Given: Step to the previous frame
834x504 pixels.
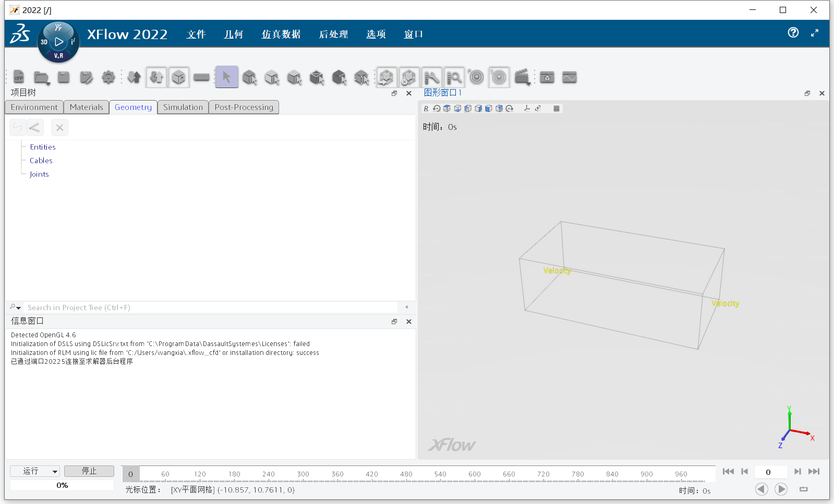Looking at the screenshot, I should [744, 472].
